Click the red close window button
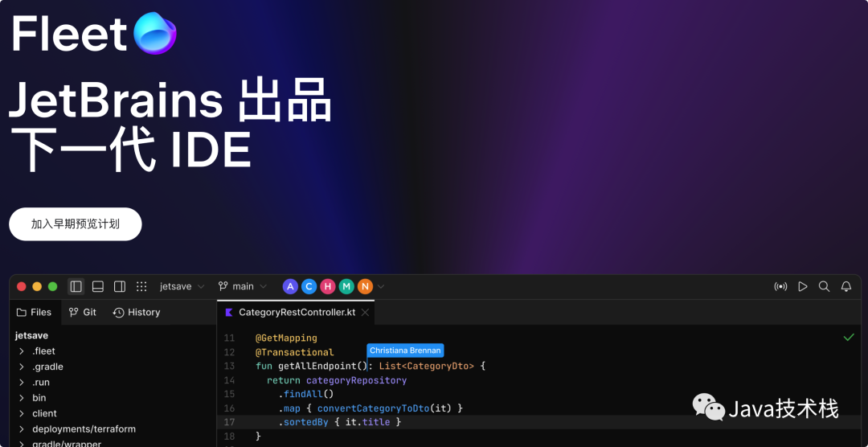 coord(22,286)
